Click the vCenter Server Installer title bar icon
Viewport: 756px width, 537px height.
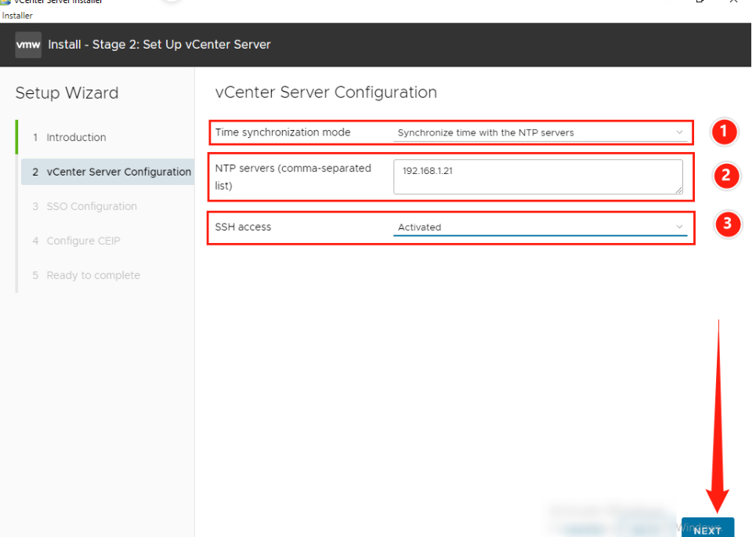[6, 2]
